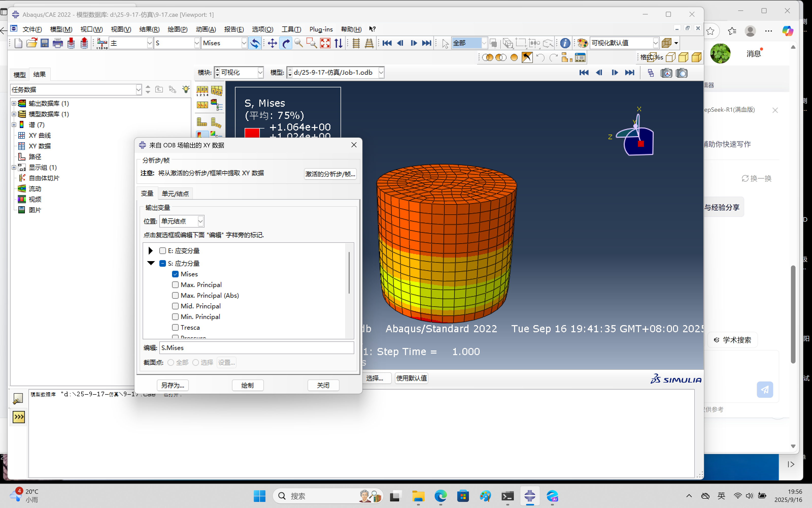The height and width of the screenshot is (508, 812).
Task: Select the Magnify view tool
Action: [x=298, y=43]
